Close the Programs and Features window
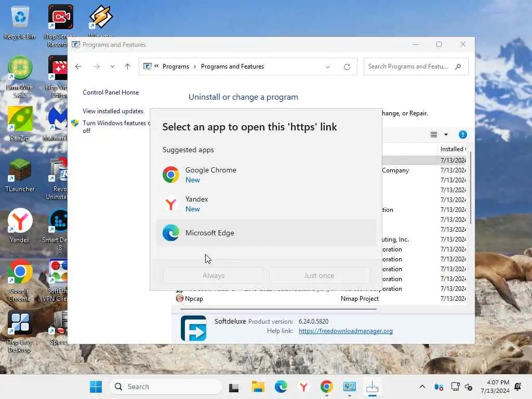The width and height of the screenshot is (532, 399). [463, 45]
